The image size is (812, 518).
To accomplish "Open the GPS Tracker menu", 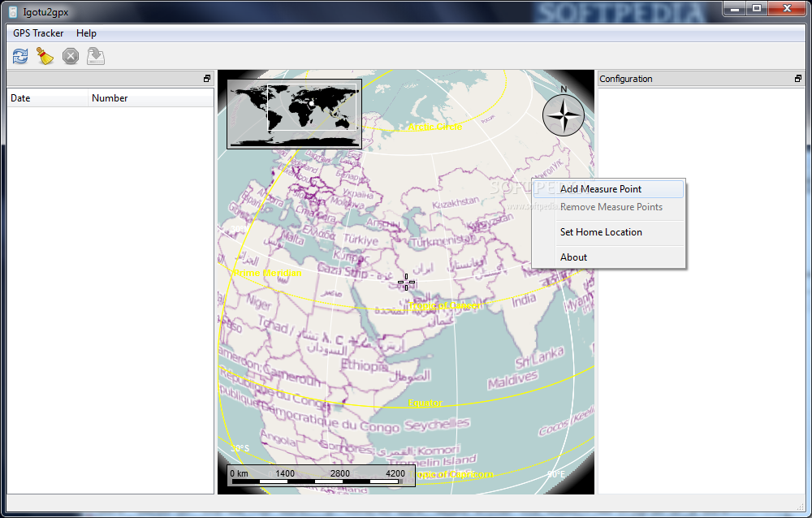I will (38, 33).
